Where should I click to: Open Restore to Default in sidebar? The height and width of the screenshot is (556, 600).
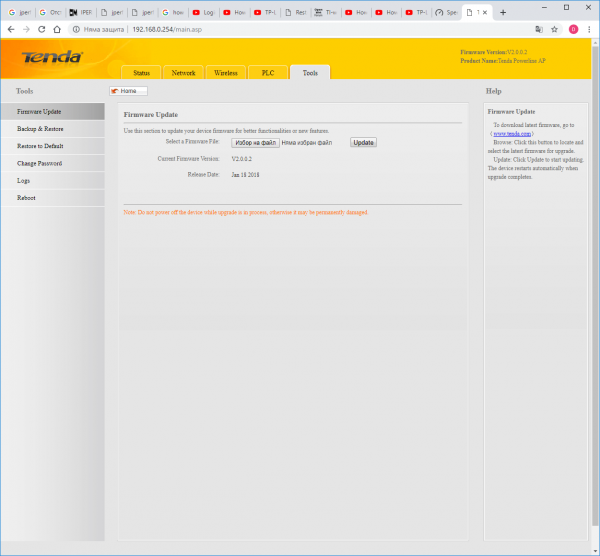tap(52, 146)
